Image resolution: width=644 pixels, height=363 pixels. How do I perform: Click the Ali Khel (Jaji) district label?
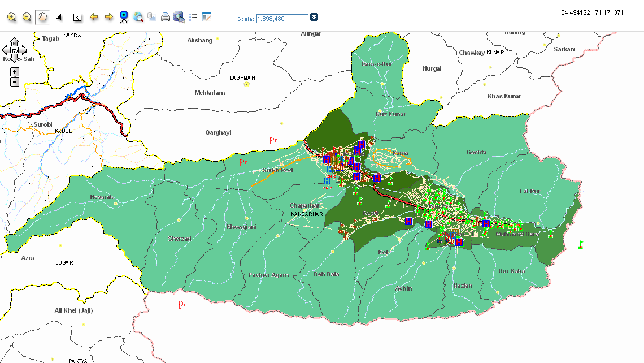(74, 310)
